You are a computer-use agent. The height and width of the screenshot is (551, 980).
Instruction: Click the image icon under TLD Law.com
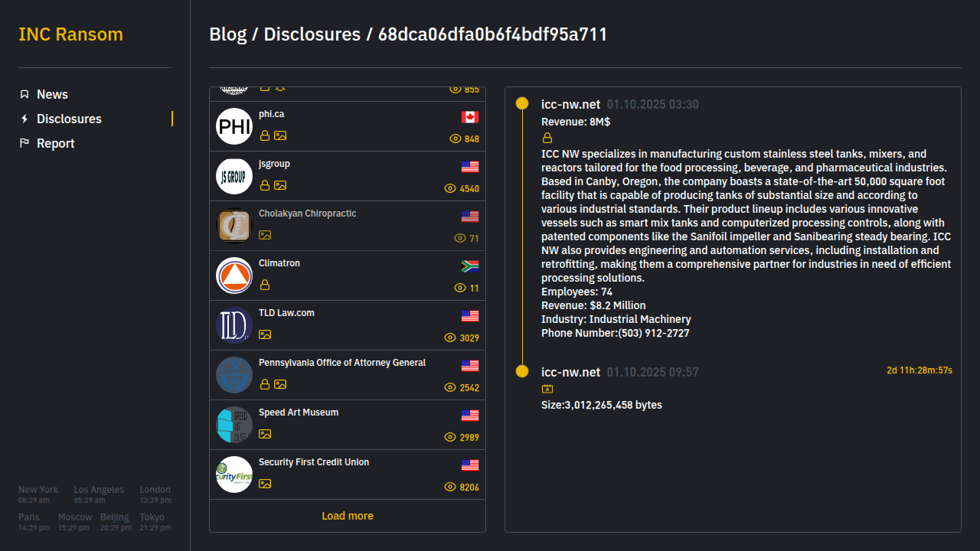tap(265, 334)
